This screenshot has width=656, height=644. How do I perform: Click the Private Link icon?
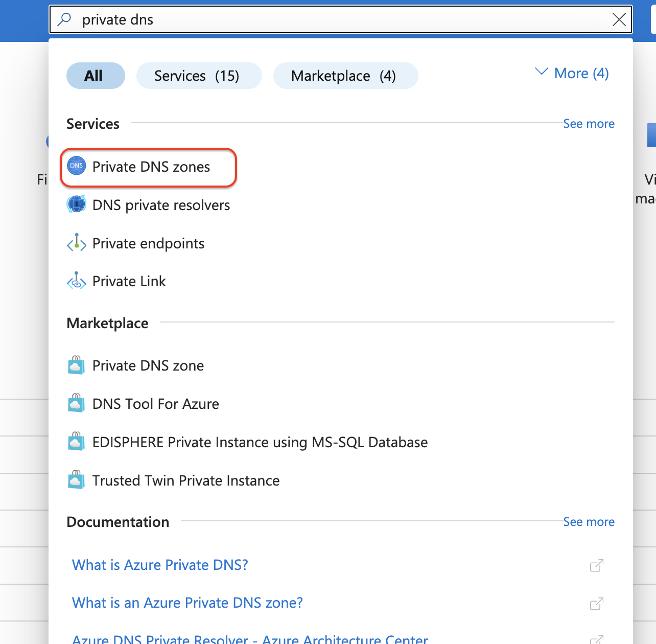(x=77, y=281)
